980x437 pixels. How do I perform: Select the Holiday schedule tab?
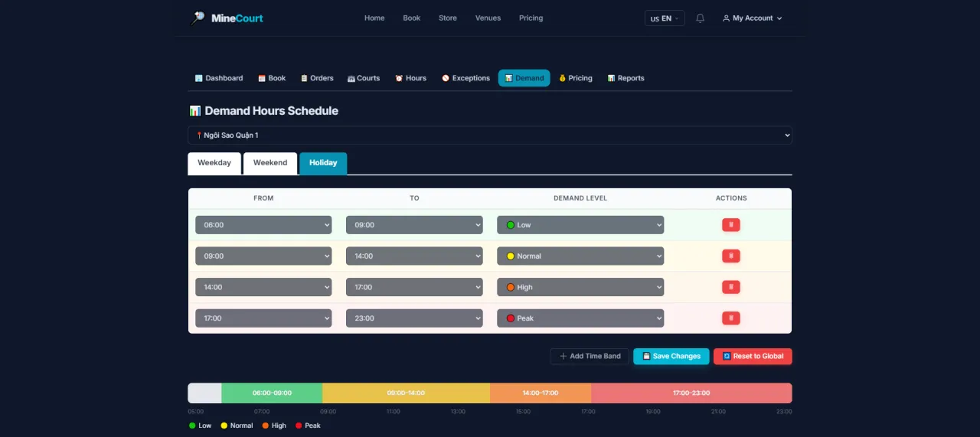(x=323, y=163)
